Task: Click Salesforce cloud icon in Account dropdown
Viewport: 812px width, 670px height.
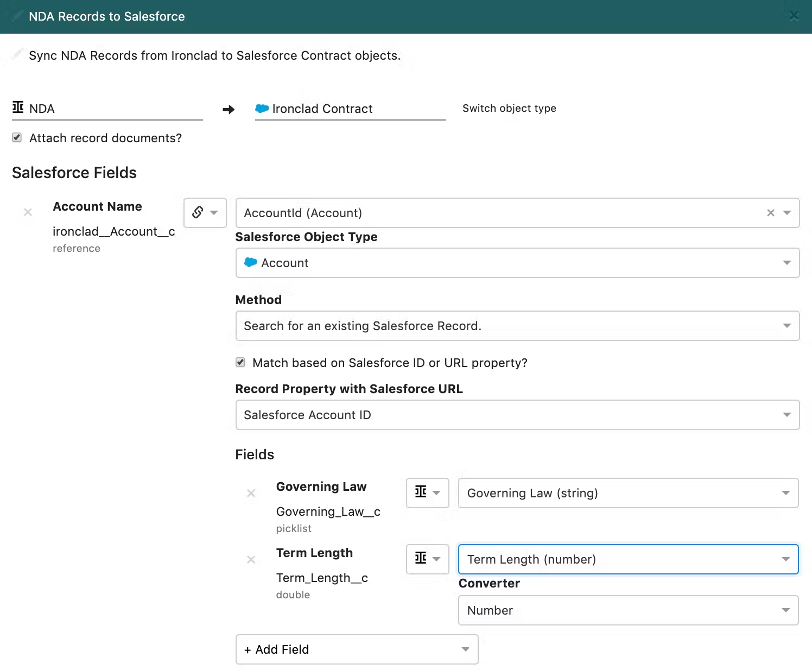Action: tap(251, 262)
